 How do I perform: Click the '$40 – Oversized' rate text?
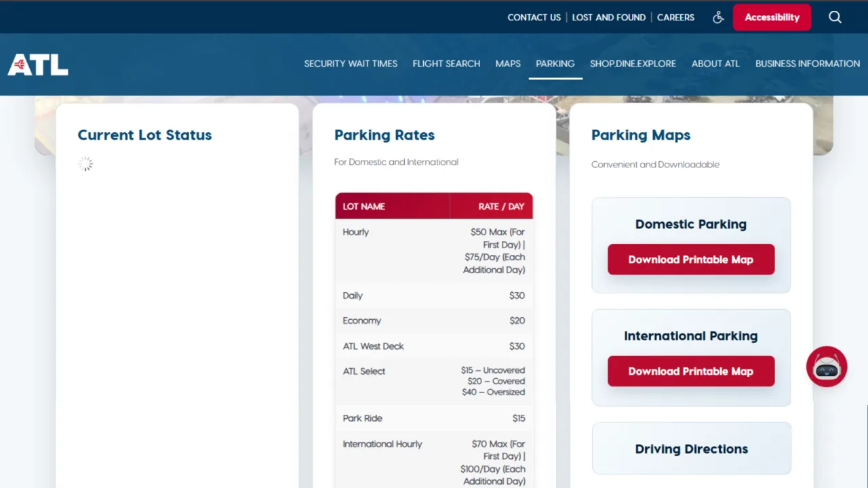493,392
